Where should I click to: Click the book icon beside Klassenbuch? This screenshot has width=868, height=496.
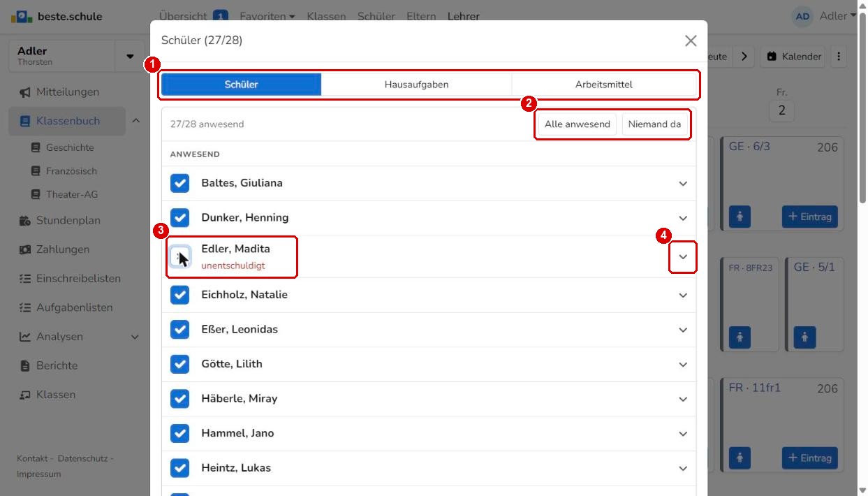click(25, 121)
